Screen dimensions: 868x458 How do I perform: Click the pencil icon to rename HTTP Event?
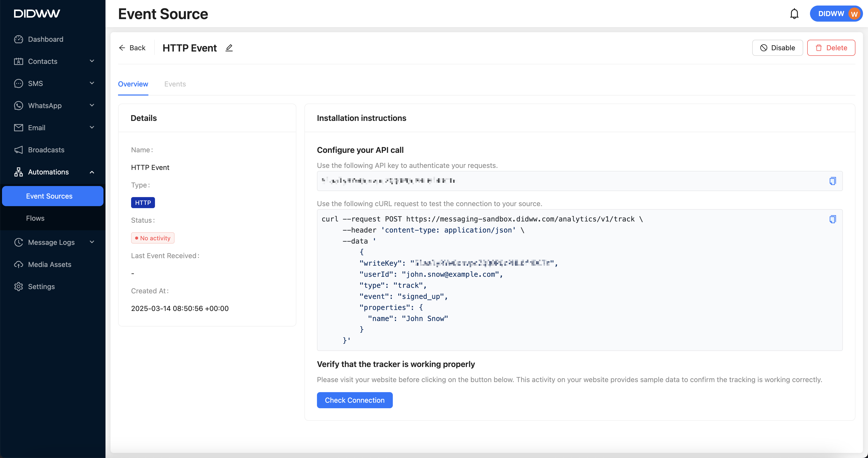pyautogui.click(x=229, y=48)
